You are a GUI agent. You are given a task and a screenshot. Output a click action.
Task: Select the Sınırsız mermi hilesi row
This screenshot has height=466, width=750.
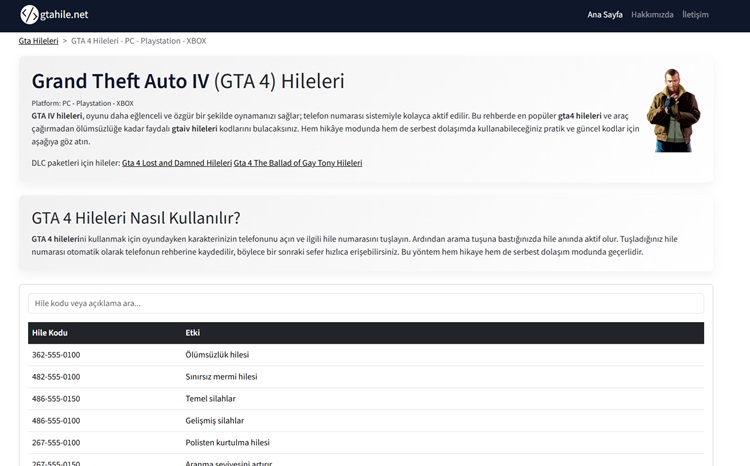221,377
